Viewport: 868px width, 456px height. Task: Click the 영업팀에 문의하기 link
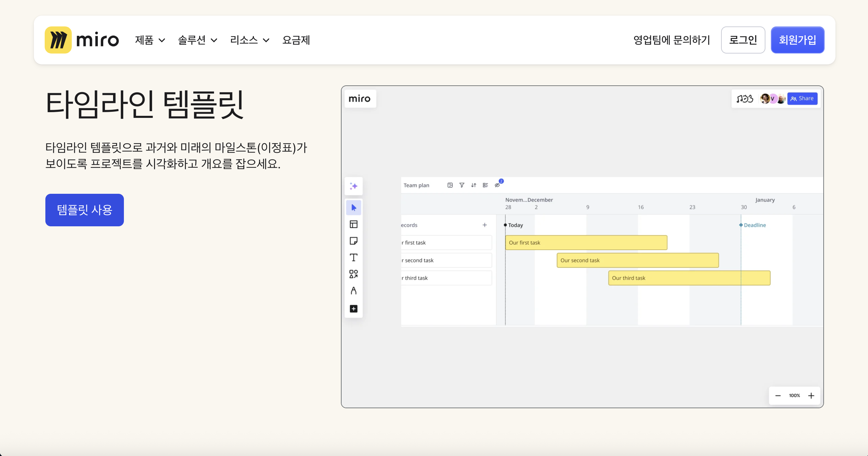point(672,40)
